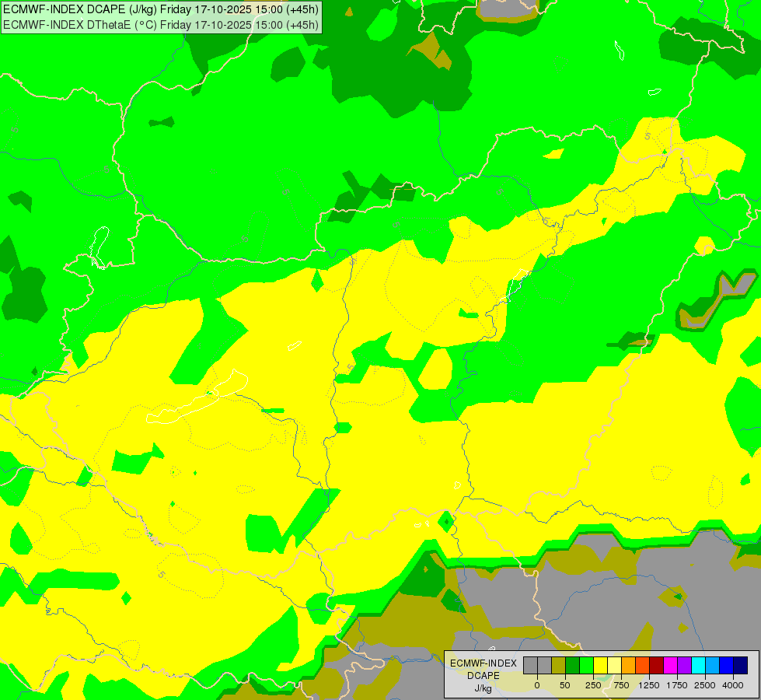Viewport: 761px width, 700px height.
Task: Pick the saturated yellow legend swatch
Action: click(600, 666)
